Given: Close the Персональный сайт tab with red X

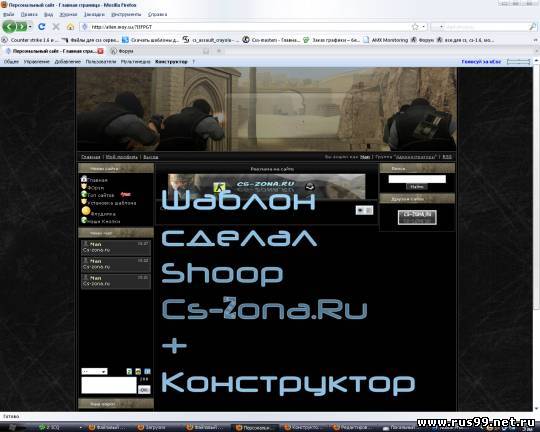Looking at the screenshot, I should [101, 51].
